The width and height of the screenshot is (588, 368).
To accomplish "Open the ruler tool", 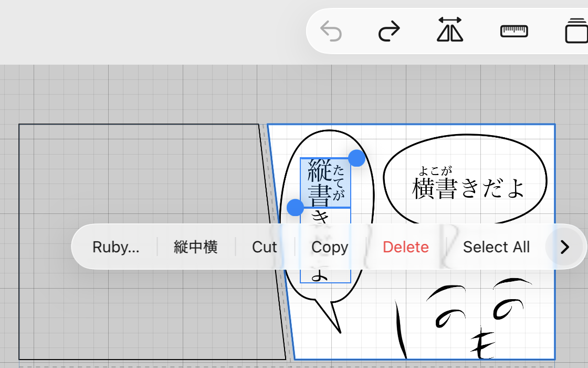I will pyautogui.click(x=514, y=31).
